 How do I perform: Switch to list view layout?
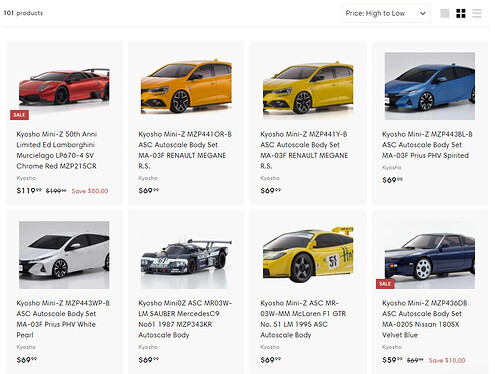tap(477, 13)
